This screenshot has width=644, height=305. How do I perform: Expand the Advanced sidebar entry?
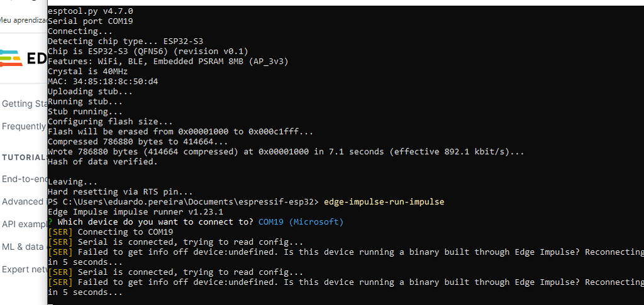pyautogui.click(x=23, y=202)
